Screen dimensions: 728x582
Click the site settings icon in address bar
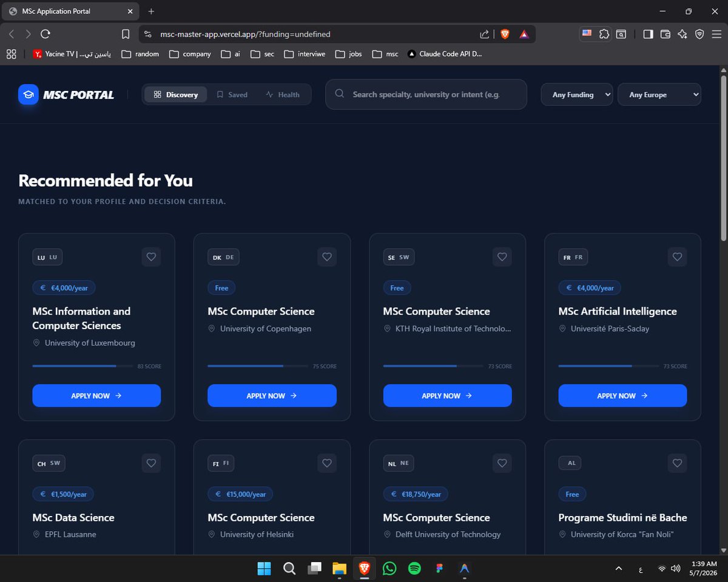pyautogui.click(x=148, y=34)
